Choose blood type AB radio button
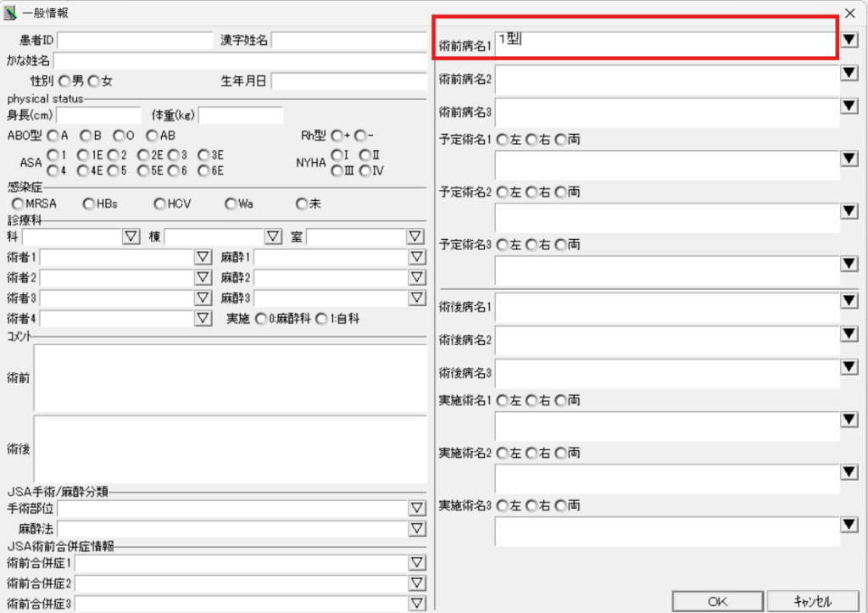Viewport: 868px width, 613px height. pyautogui.click(x=152, y=135)
